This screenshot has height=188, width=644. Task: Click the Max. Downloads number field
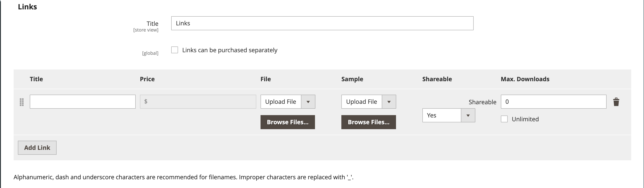(x=553, y=102)
